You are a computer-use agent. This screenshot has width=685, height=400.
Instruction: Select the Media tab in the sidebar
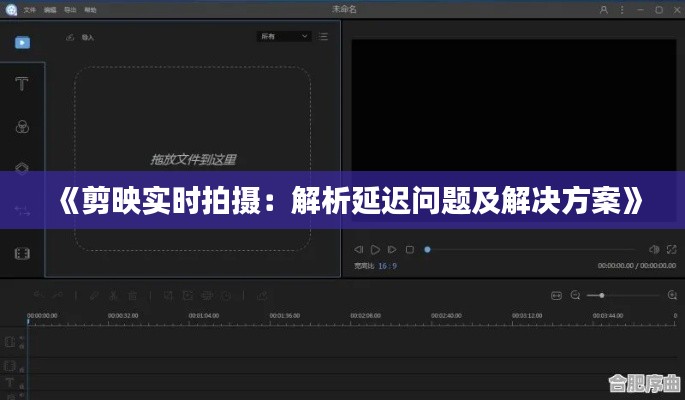22,42
